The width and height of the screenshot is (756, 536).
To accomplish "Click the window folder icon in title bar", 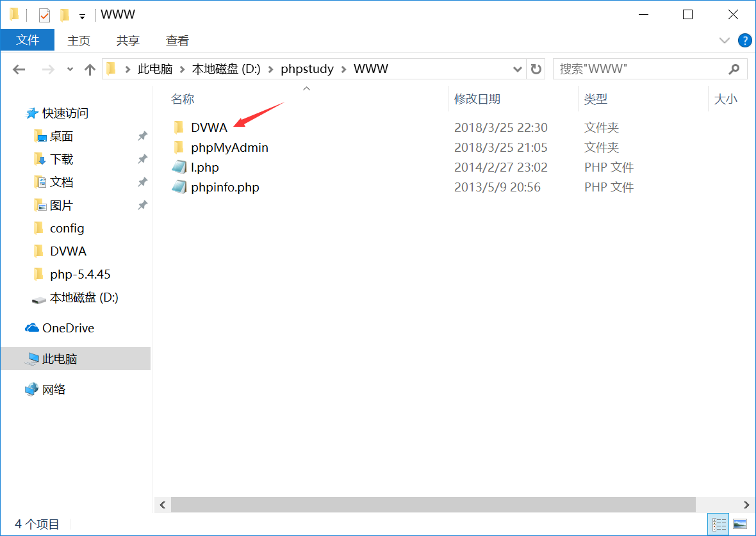I will [x=15, y=15].
